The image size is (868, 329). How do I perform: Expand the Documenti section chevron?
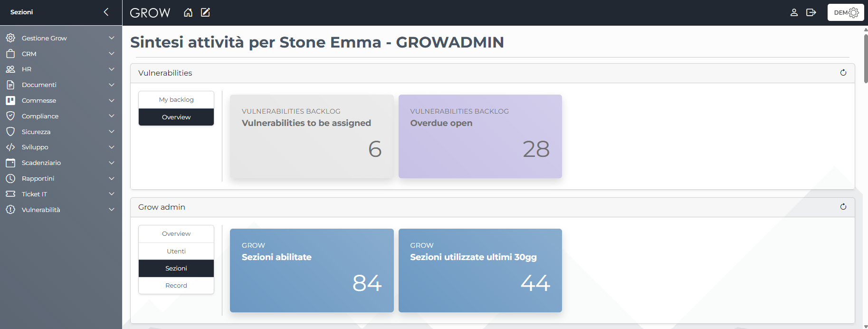coord(112,85)
